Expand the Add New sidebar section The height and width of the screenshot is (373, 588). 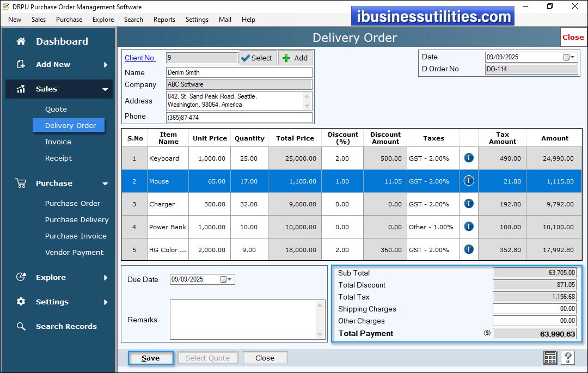click(x=105, y=65)
